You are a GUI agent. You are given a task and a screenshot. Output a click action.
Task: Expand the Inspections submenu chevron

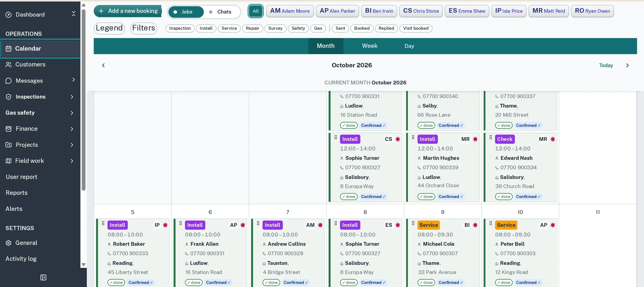click(x=72, y=97)
